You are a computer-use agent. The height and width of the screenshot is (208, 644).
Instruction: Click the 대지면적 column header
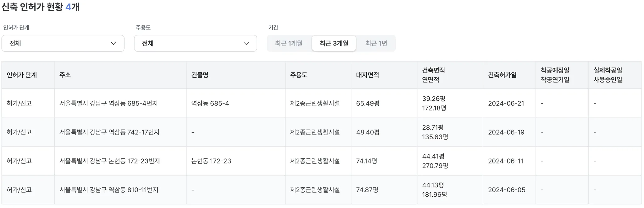pyautogui.click(x=367, y=75)
